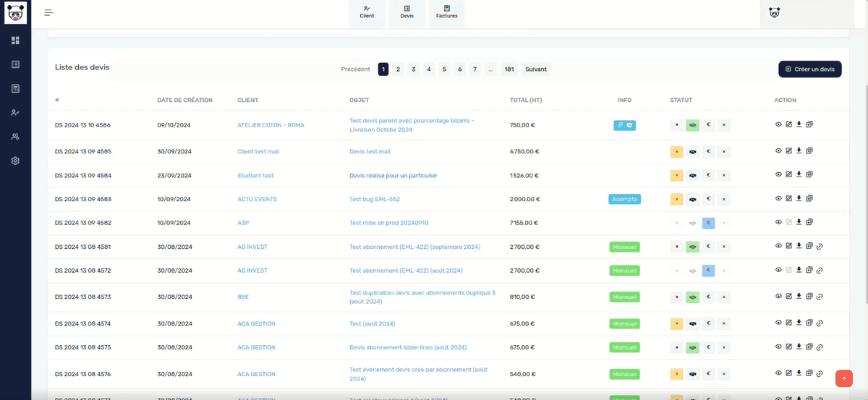This screenshot has width=868, height=400.
Task: Click the Acompte badge on quote 4583
Action: [625, 199]
